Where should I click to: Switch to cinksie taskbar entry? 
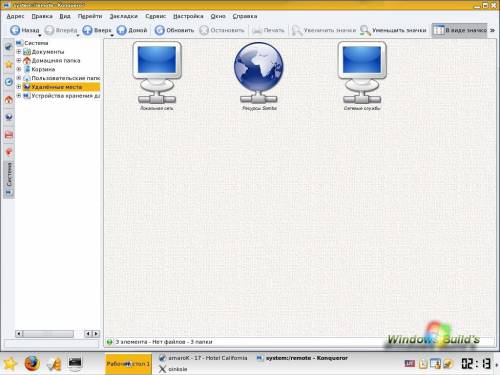tap(173, 369)
